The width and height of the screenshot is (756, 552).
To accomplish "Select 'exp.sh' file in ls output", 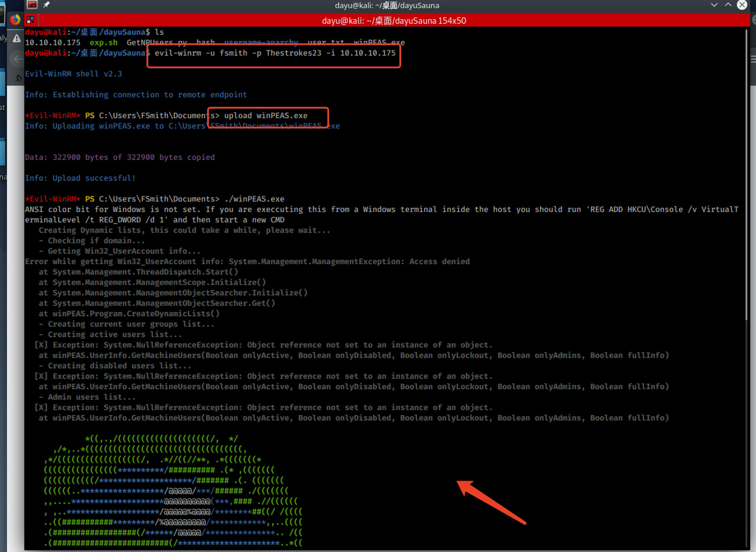I will 104,43.
